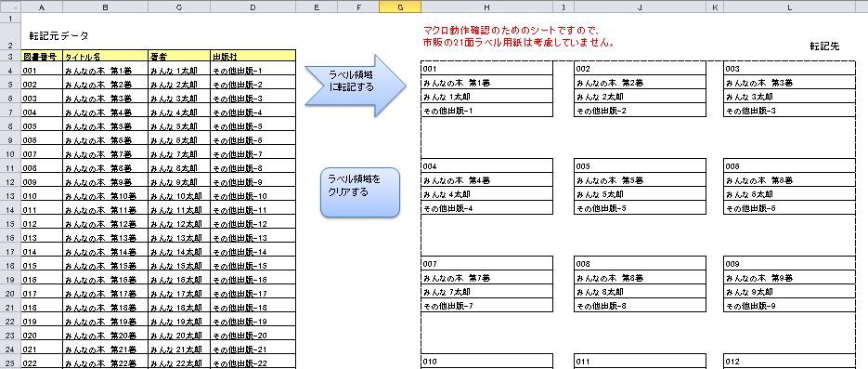The width and height of the screenshot is (868, 369).
Task: Click the Select All corner of the sheet
Action: point(10,7)
